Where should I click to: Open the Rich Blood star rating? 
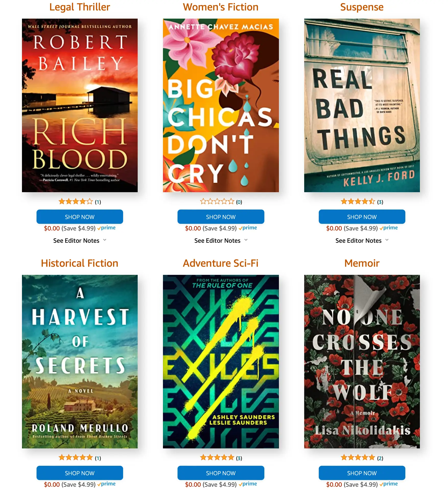coord(76,202)
